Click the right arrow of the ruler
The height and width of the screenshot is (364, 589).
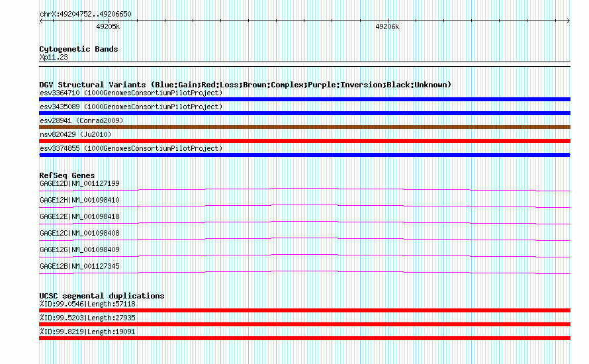pos(568,21)
